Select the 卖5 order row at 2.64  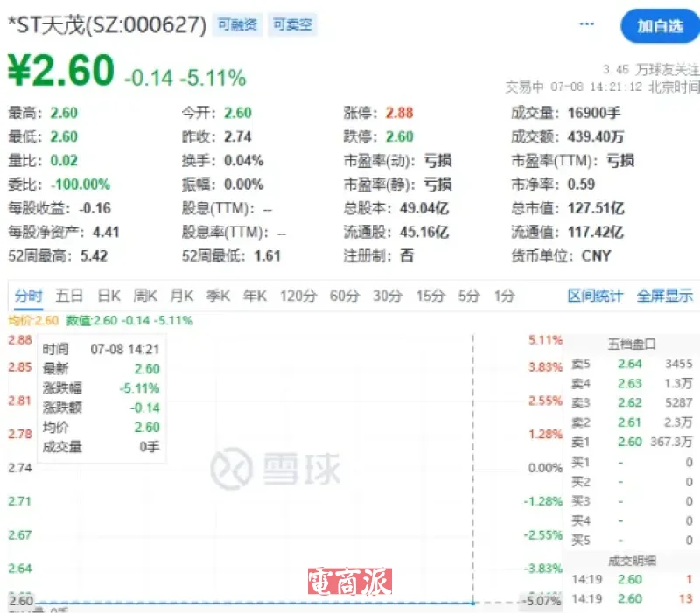click(632, 364)
